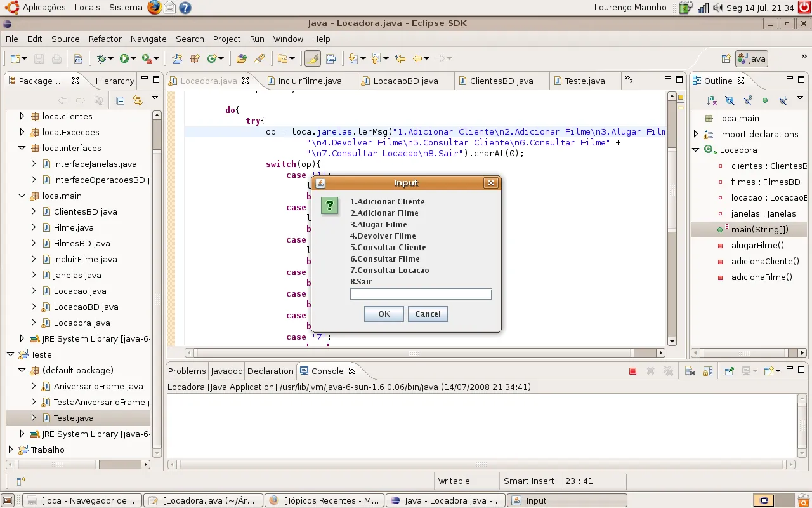The height and width of the screenshot is (508, 812).
Task: Expand the Trabalho project
Action: click(10, 450)
